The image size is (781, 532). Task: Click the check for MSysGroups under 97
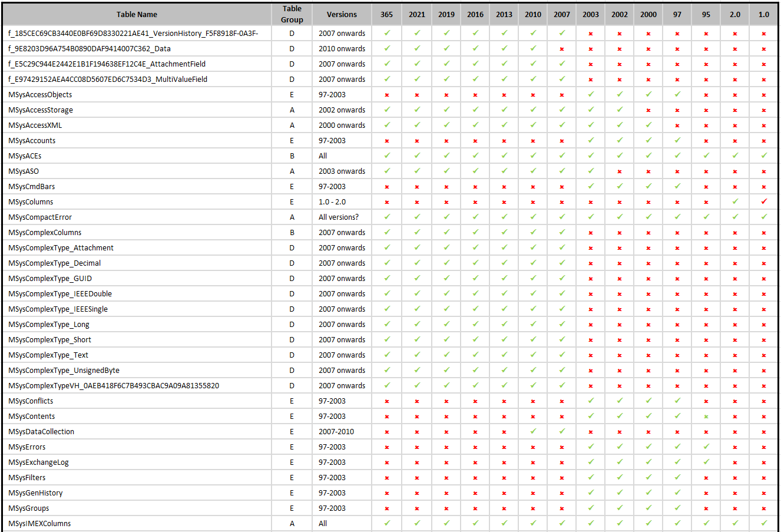pos(677,508)
